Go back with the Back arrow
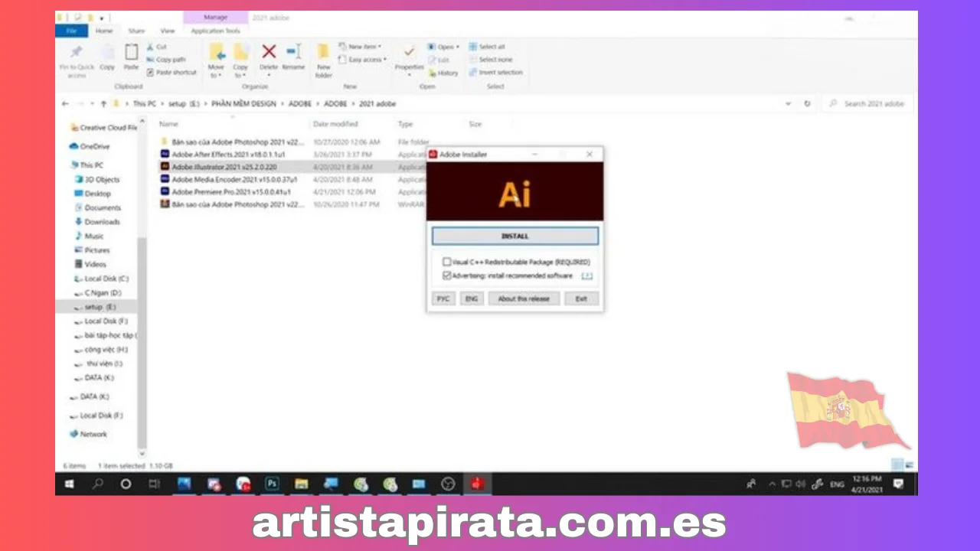This screenshot has width=980, height=551. click(x=65, y=103)
